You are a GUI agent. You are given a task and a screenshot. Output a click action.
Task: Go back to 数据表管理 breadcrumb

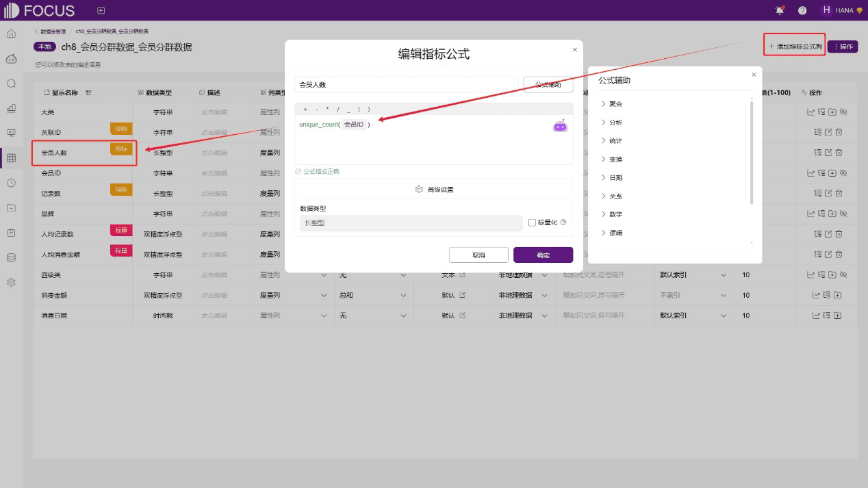[x=52, y=31]
